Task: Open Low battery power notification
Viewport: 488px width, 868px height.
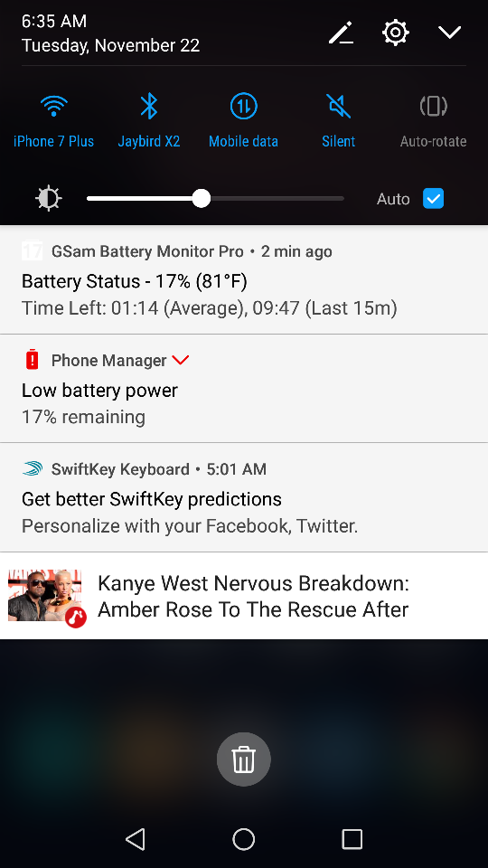Action: coord(244,389)
